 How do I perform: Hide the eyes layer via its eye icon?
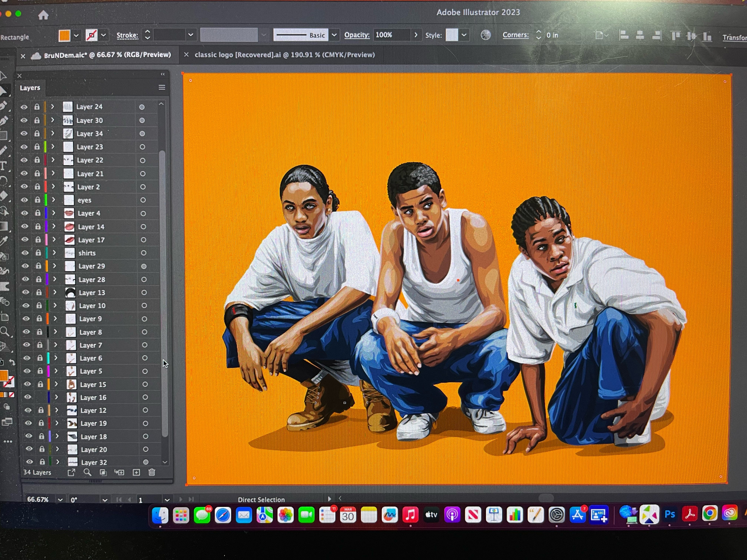pos(24,200)
